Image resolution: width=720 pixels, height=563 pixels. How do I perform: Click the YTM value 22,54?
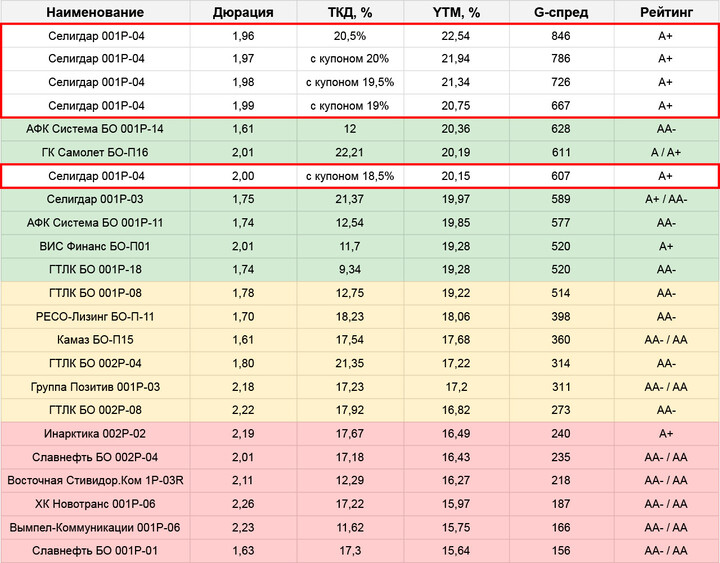pyautogui.click(x=456, y=36)
